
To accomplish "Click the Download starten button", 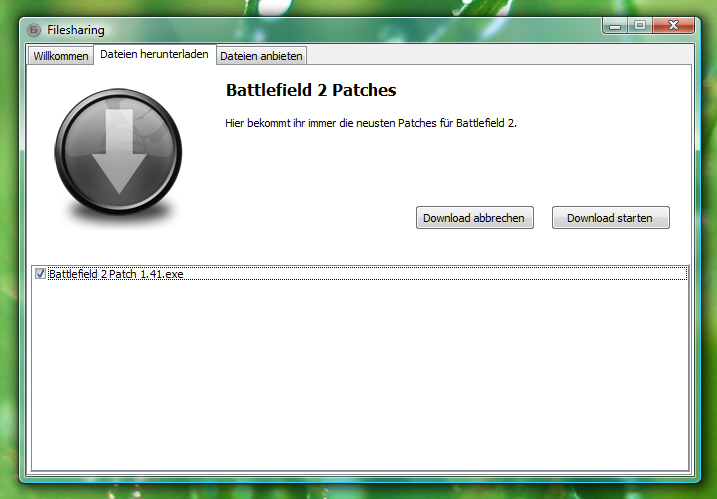I will (610, 218).
